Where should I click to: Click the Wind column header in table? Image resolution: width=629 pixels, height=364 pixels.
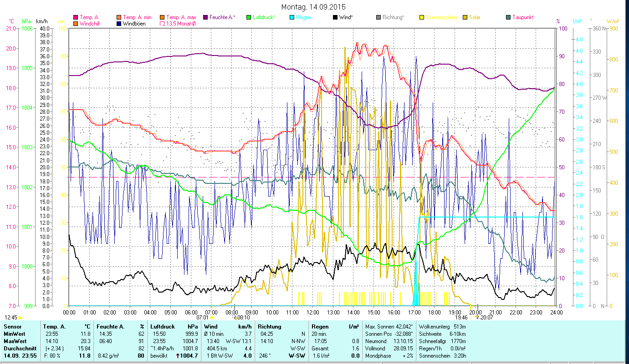[211, 327]
